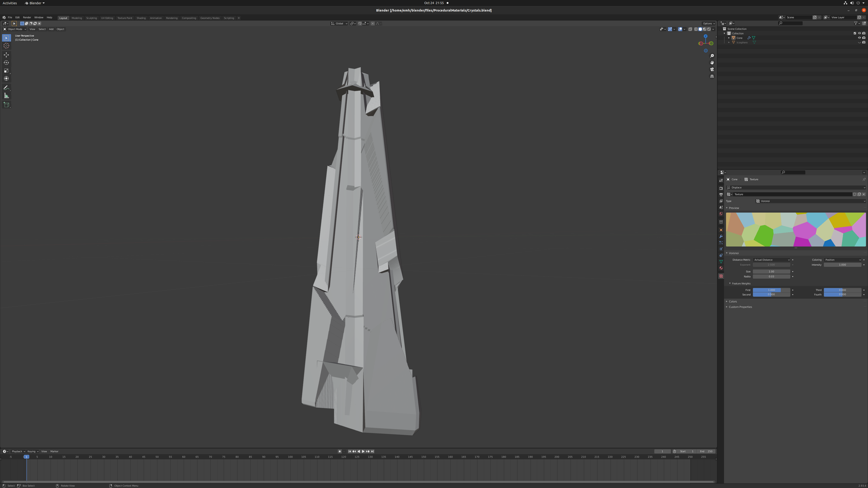Expand the Colors panel
868x488 pixels.
[x=733, y=301]
